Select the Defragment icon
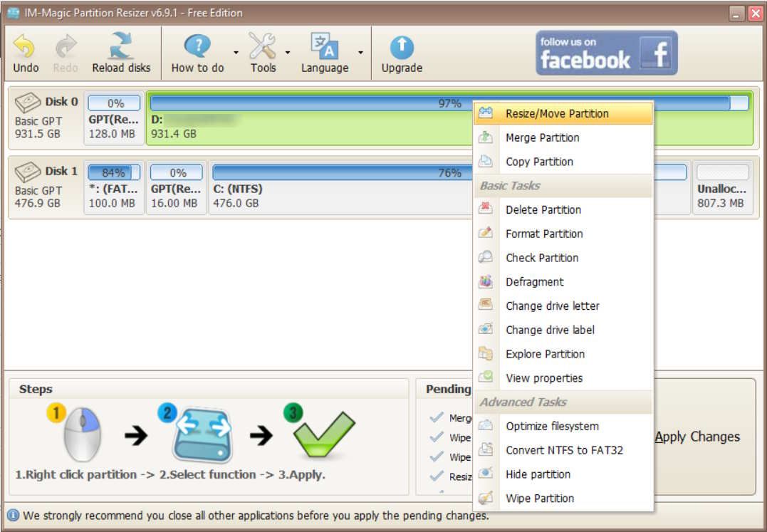The height and width of the screenshot is (532, 767). [x=487, y=282]
